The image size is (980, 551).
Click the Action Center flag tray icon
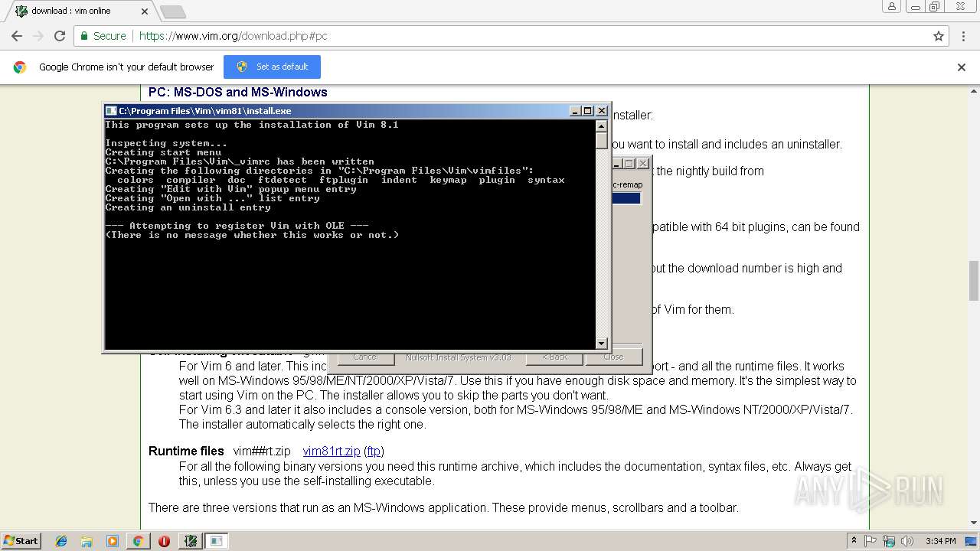(871, 541)
